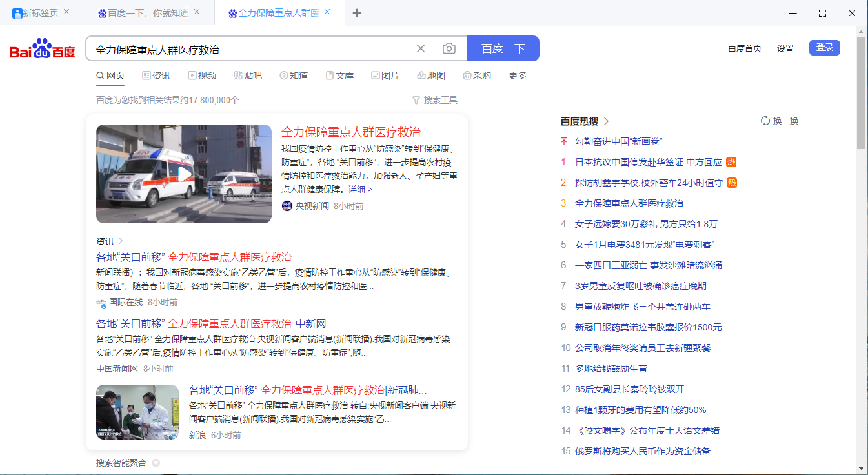Open hot search 3岁男童反复呕吐
The width and height of the screenshot is (868, 475).
pyautogui.click(x=641, y=286)
